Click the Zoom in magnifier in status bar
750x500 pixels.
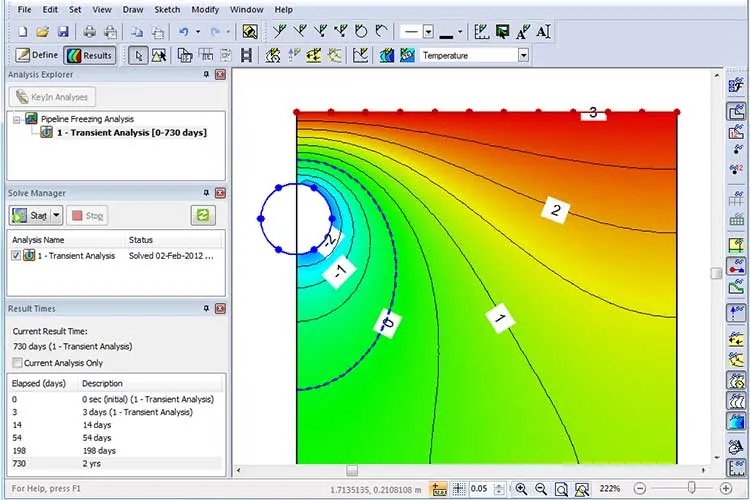click(521, 489)
